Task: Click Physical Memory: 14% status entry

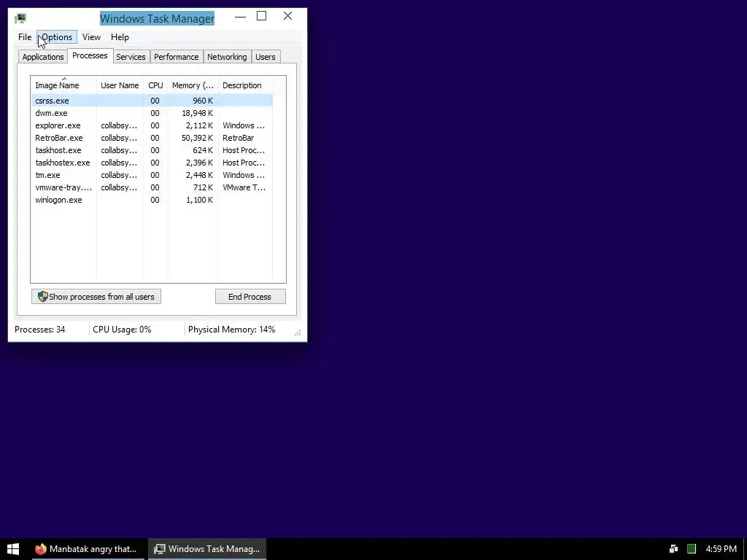Action: tap(231, 330)
